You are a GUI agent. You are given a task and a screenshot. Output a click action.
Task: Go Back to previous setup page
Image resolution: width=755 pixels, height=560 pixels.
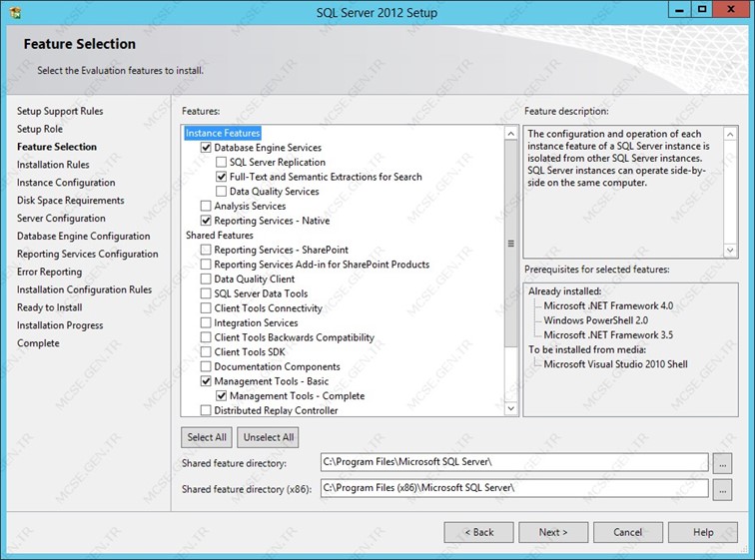[x=479, y=532]
